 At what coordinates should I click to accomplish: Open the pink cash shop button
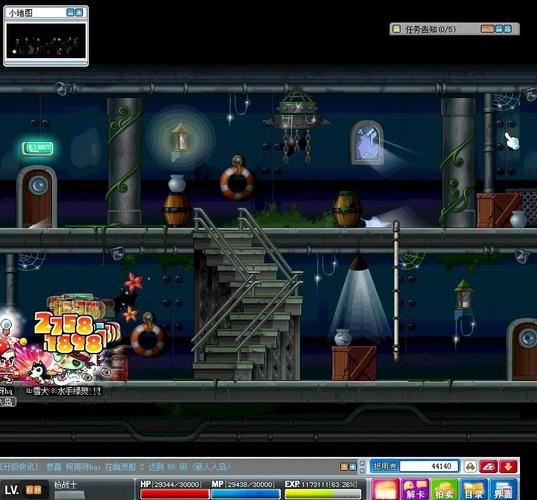click(386, 490)
